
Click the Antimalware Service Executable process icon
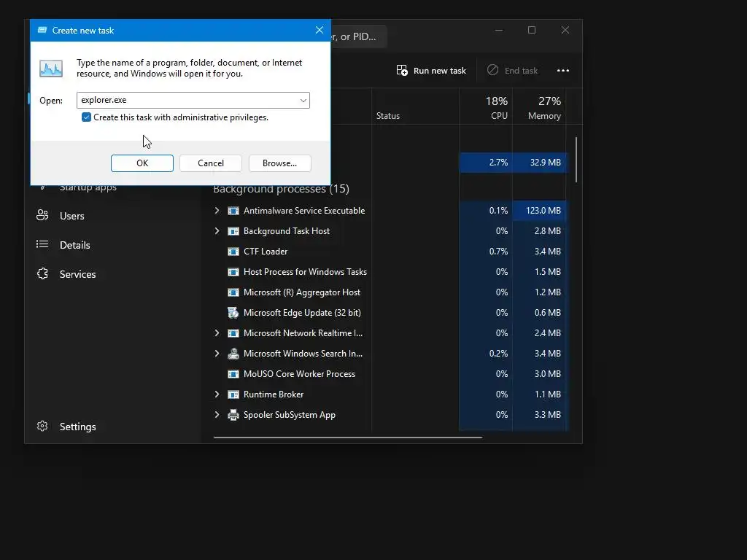pyautogui.click(x=233, y=211)
